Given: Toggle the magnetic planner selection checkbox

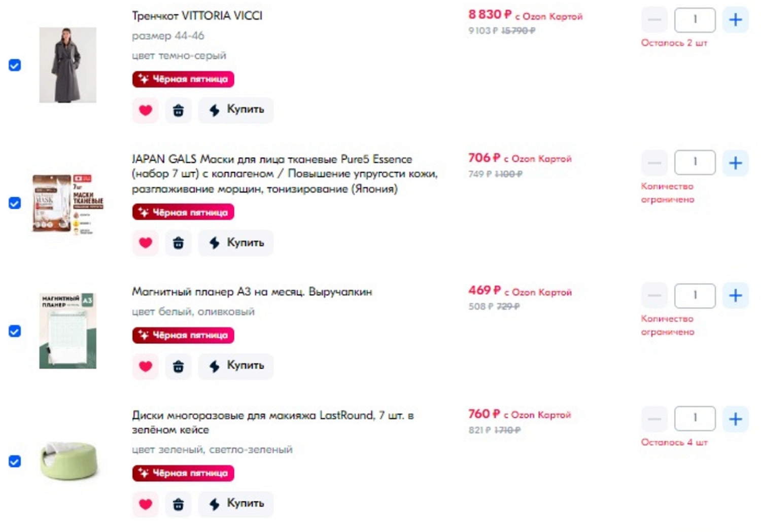Looking at the screenshot, I should [x=15, y=331].
